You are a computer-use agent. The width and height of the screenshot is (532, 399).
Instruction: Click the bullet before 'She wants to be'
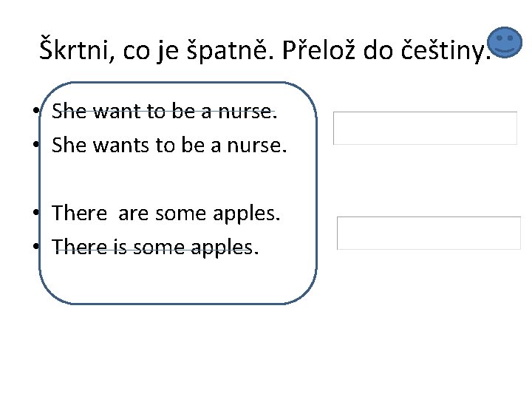(35, 146)
